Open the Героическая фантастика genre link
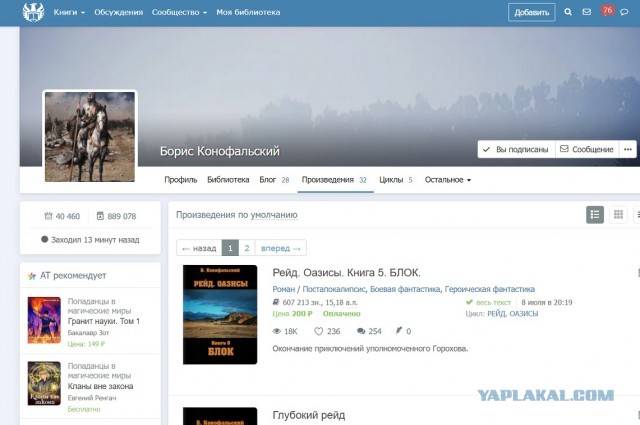The width and height of the screenshot is (640, 425). (489, 289)
